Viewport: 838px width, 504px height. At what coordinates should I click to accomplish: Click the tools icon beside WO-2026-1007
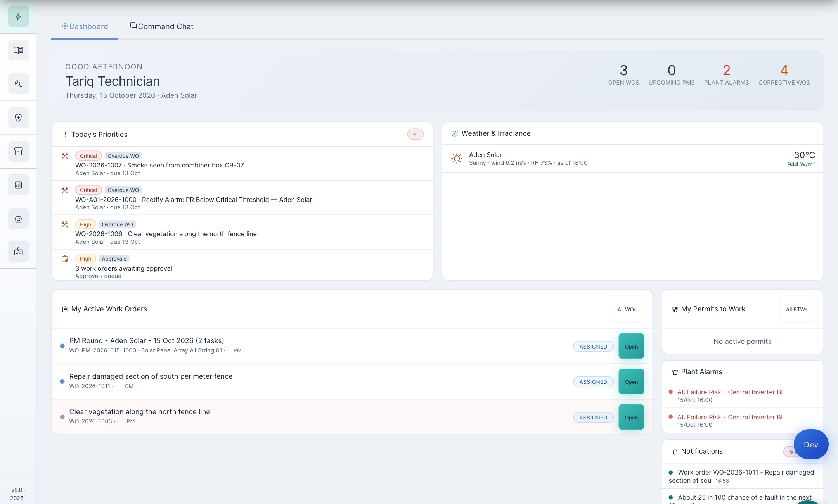pyautogui.click(x=65, y=156)
